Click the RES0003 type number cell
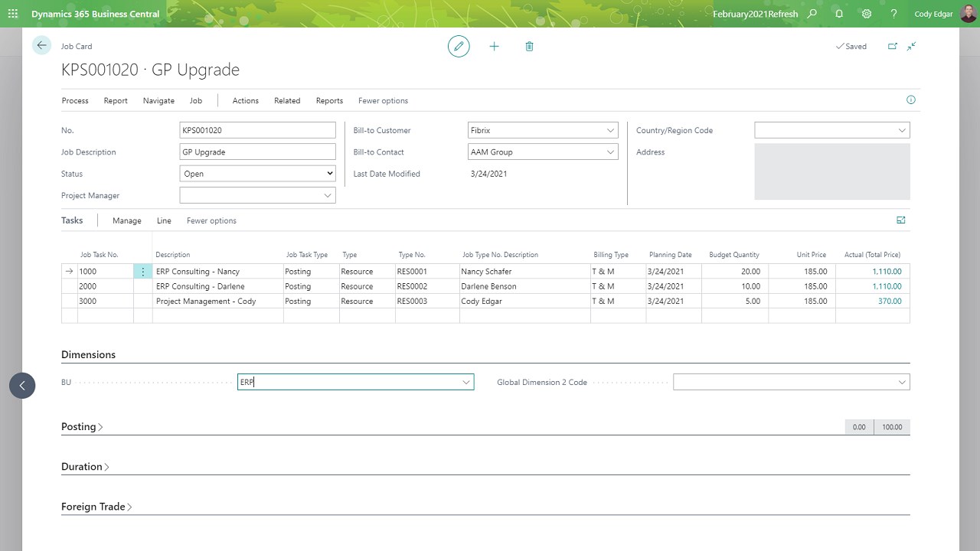 coord(427,302)
